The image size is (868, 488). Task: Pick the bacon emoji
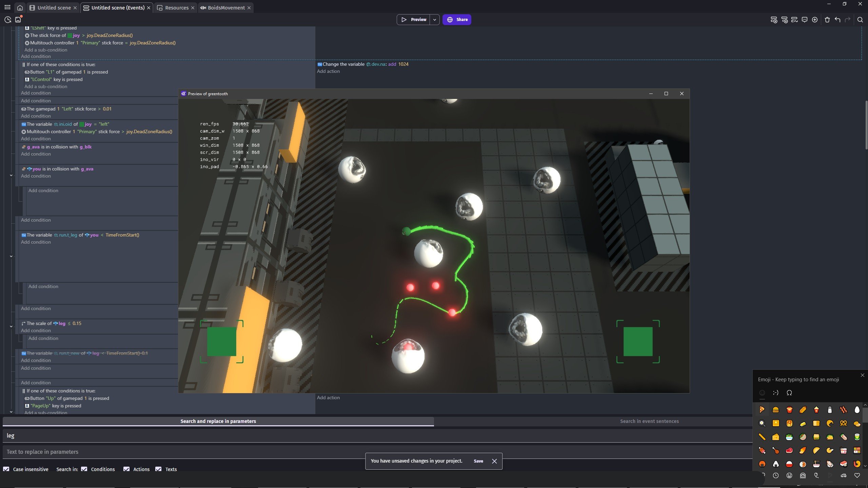(x=843, y=410)
